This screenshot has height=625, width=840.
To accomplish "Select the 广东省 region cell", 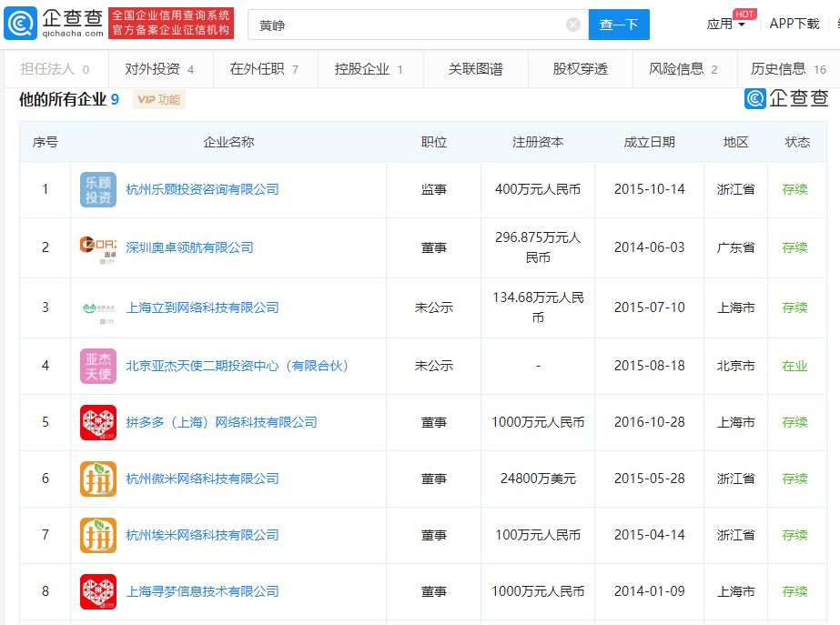I will click(735, 248).
